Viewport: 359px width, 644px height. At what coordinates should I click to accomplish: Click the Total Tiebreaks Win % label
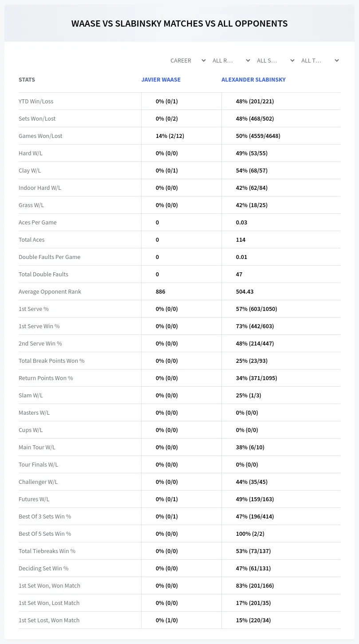(x=47, y=551)
